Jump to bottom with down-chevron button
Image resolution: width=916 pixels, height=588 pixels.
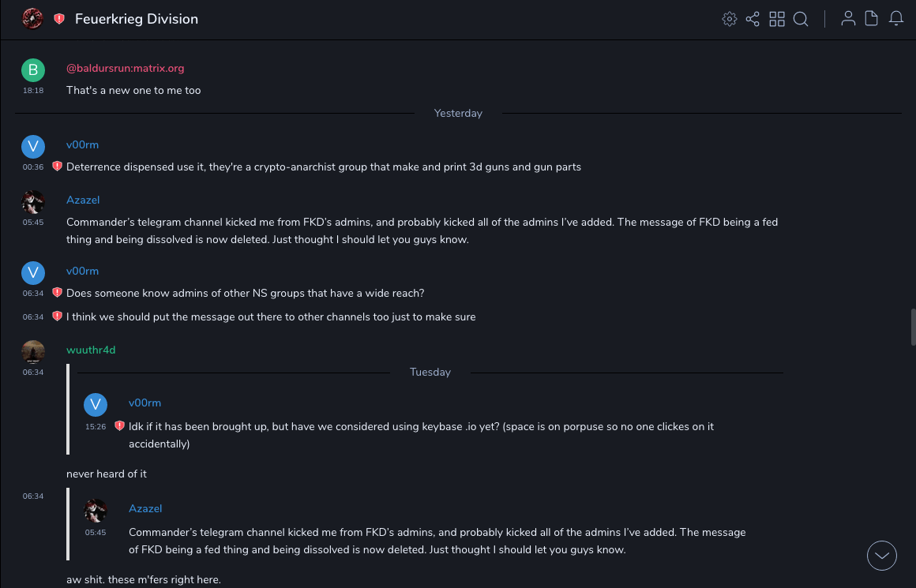click(882, 556)
